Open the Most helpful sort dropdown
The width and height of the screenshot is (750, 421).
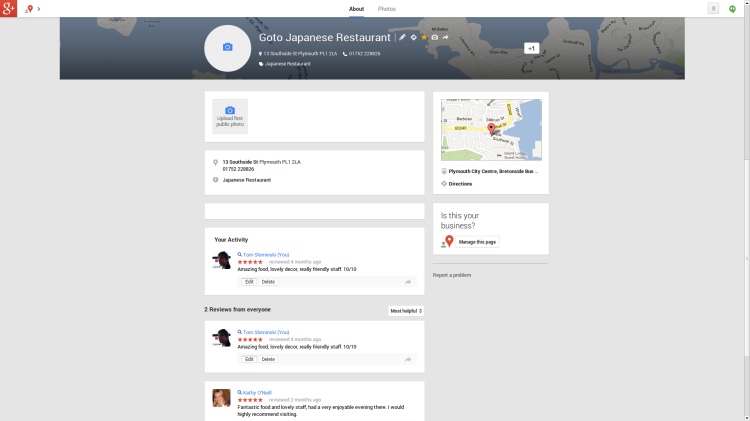coord(406,311)
